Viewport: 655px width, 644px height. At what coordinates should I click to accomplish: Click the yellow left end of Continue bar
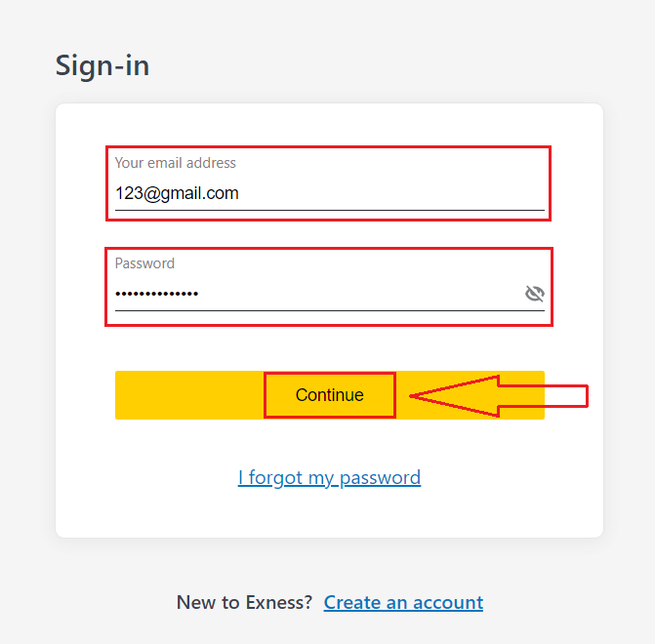(185, 395)
